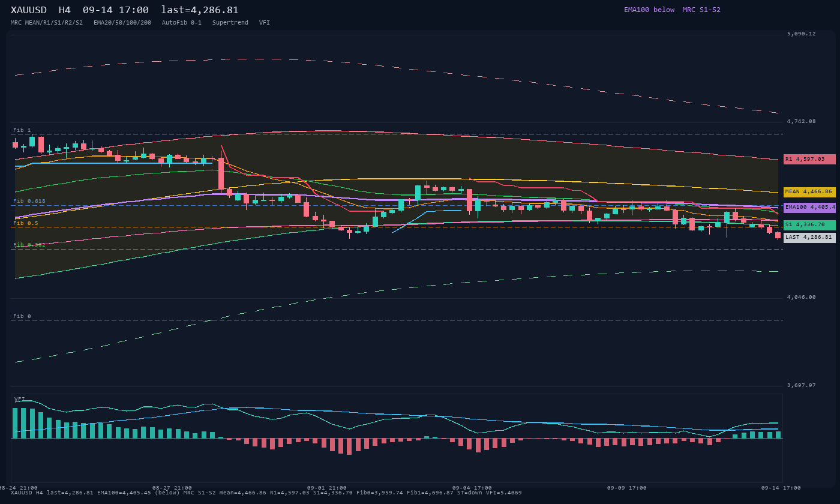Click the "Fib 1" level label

pyautogui.click(x=22, y=130)
